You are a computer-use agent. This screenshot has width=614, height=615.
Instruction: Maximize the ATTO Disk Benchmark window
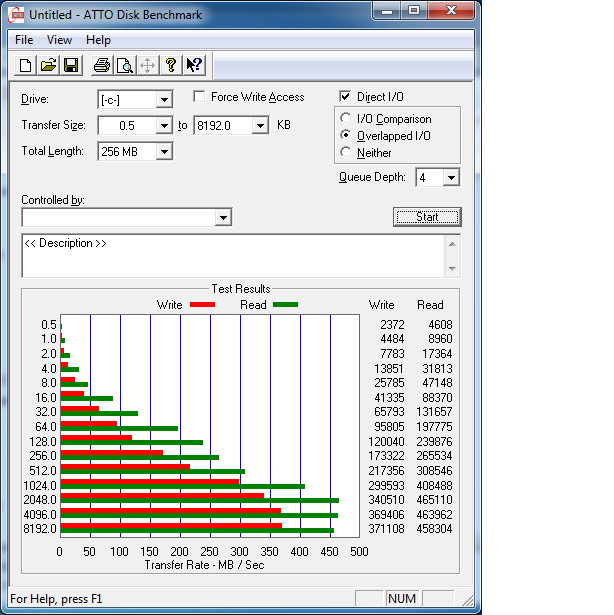pyautogui.click(x=414, y=11)
